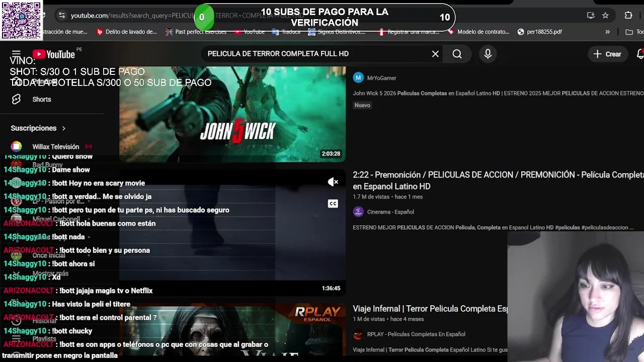Open the bookmarks folder icon
Screen dimensions: 644x362
(x=629, y=32)
